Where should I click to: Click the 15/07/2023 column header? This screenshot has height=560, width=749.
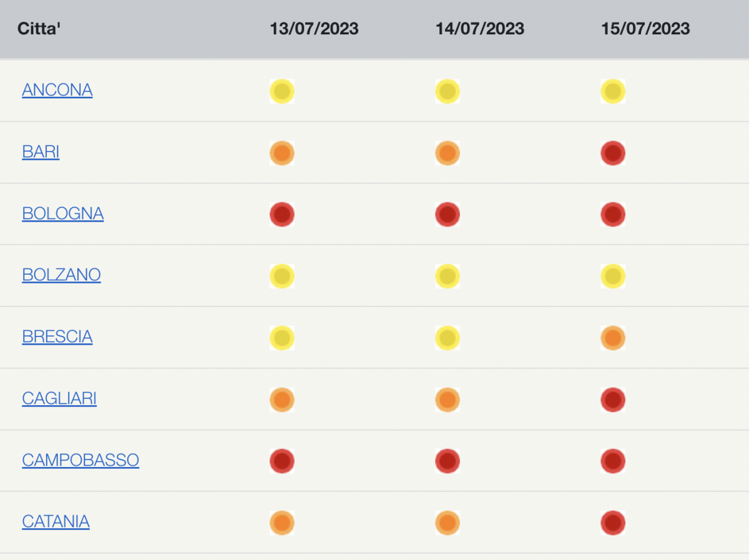(645, 29)
